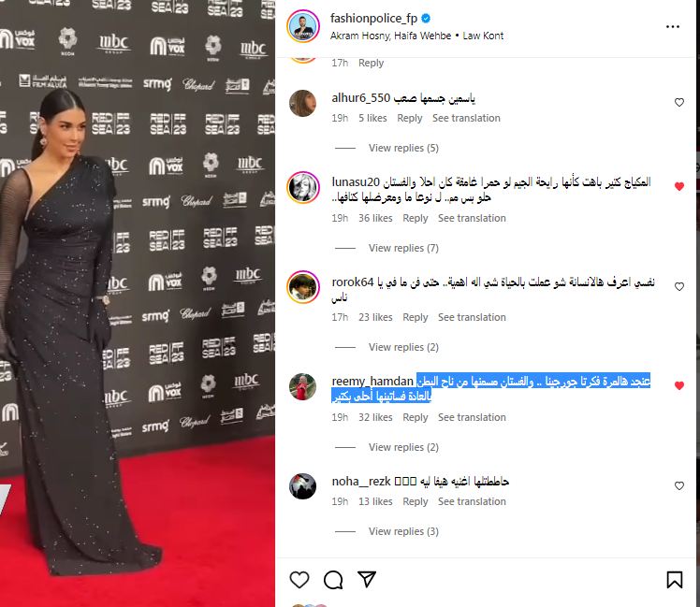The width and height of the screenshot is (700, 607).
Task: Expand View replies (7) under lunasu20
Action: click(403, 248)
